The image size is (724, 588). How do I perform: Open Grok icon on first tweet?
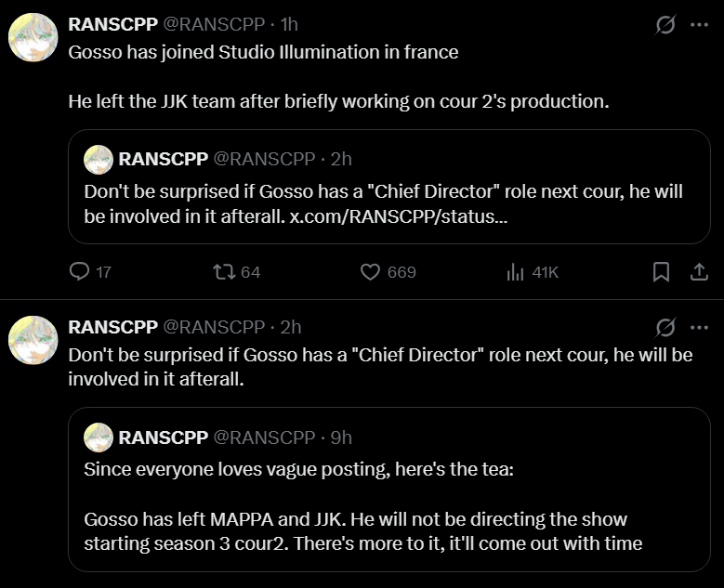click(665, 25)
